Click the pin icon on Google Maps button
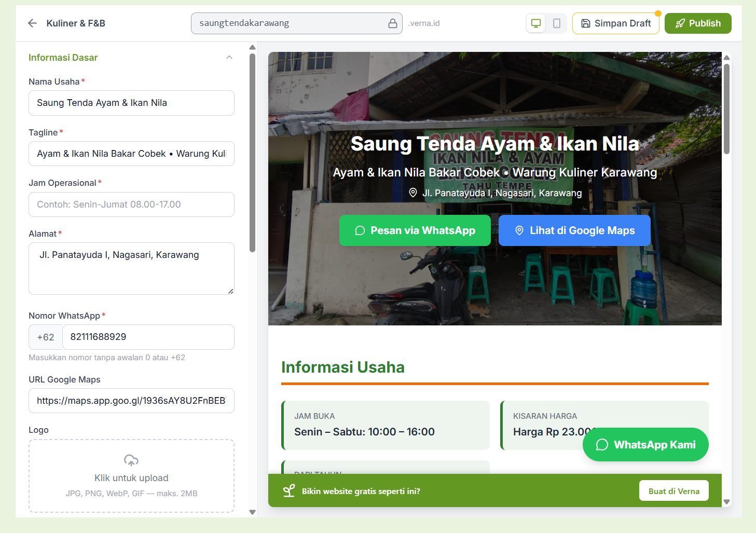The image size is (756, 533). pyautogui.click(x=519, y=230)
